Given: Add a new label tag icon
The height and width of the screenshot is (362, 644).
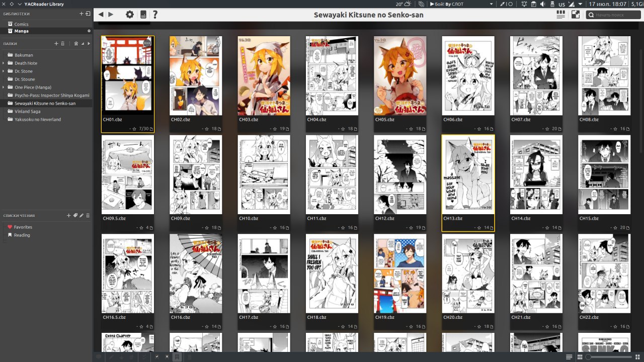Looking at the screenshot, I should 75,216.
